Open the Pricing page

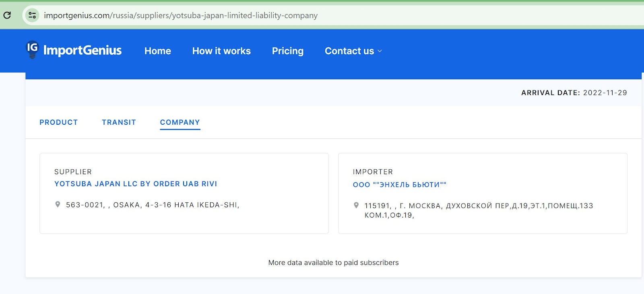[288, 51]
